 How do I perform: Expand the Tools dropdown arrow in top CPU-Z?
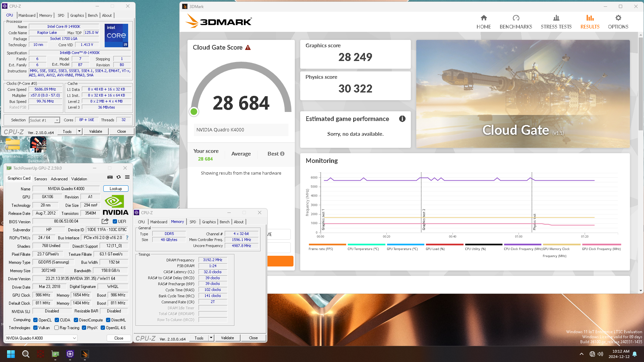pos(79,131)
